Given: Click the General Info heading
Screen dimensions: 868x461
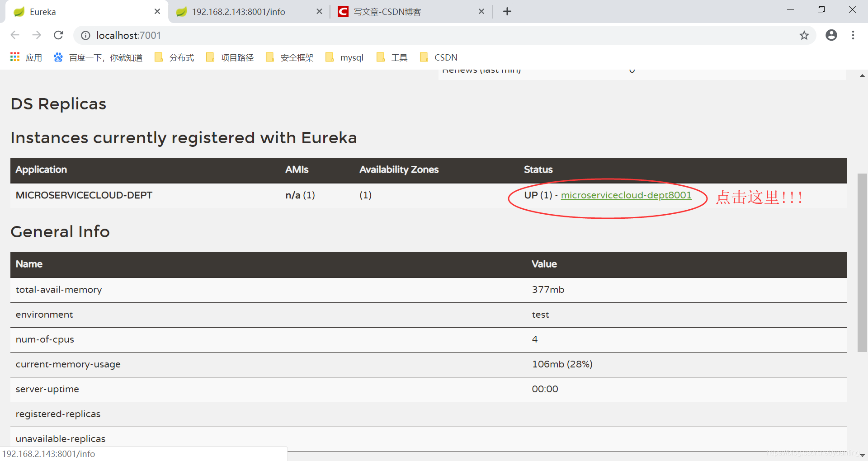Looking at the screenshot, I should (x=60, y=232).
